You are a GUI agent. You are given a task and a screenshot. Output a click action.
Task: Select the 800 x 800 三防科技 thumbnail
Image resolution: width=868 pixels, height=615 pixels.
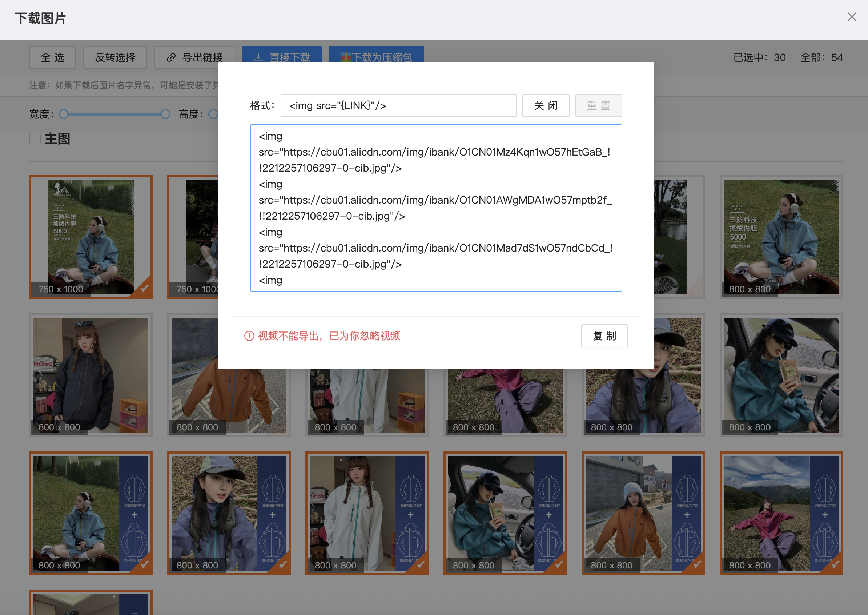[x=781, y=237]
